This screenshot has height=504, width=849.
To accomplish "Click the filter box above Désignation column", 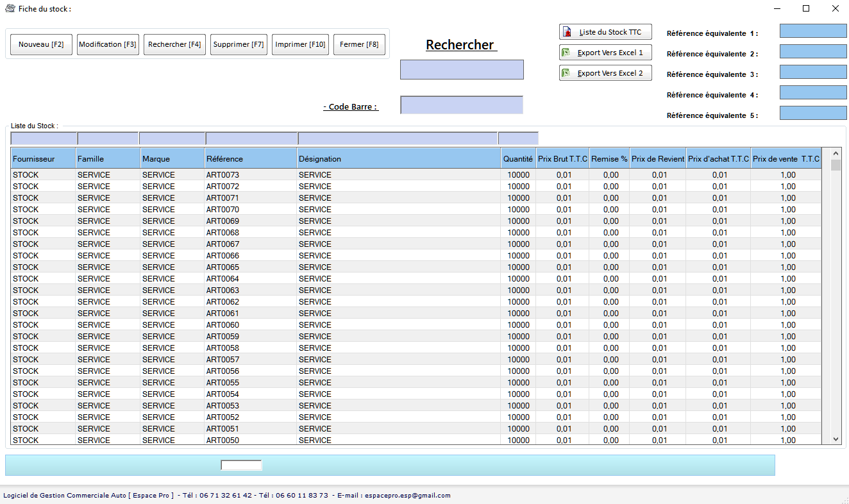I will click(398, 139).
